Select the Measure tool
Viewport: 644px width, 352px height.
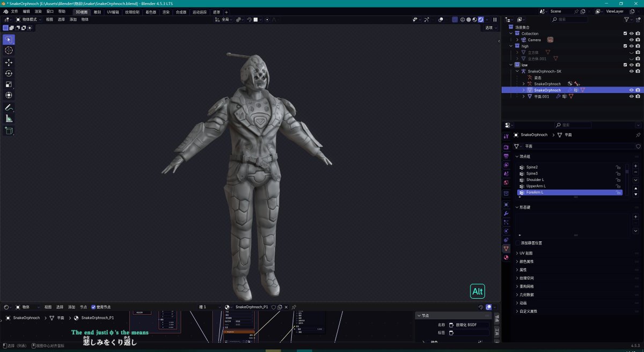9,119
